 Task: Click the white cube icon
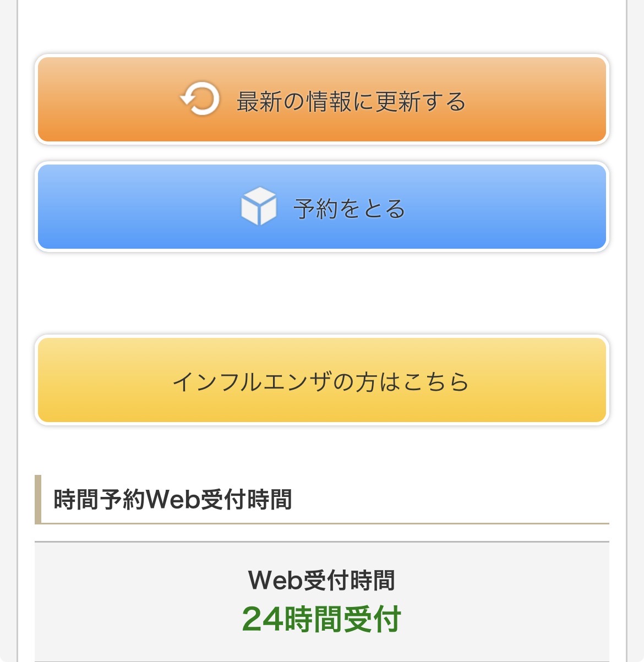click(x=258, y=206)
